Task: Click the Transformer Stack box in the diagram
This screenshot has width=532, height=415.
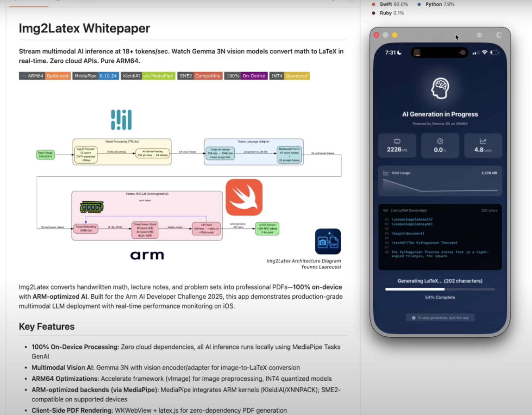Action: [x=145, y=230]
